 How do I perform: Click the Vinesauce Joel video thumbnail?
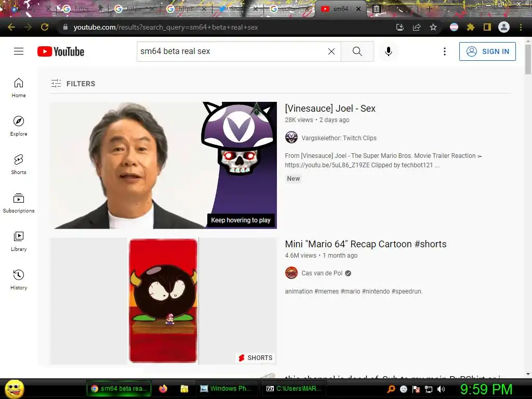(164, 165)
